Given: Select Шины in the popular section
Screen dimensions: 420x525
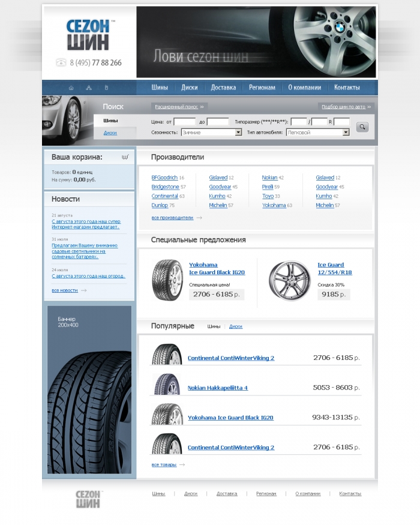Looking at the screenshot, I should click(214, 326).
